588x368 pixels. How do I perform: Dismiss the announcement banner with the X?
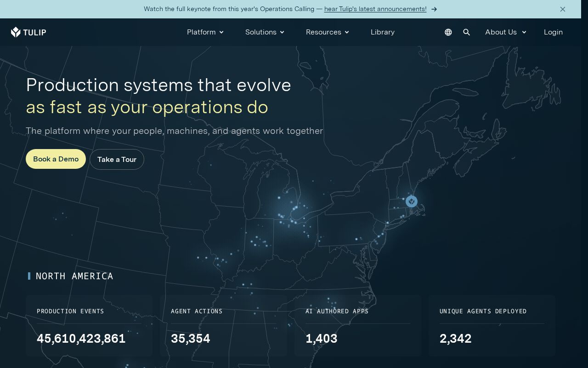coord(563,9)
